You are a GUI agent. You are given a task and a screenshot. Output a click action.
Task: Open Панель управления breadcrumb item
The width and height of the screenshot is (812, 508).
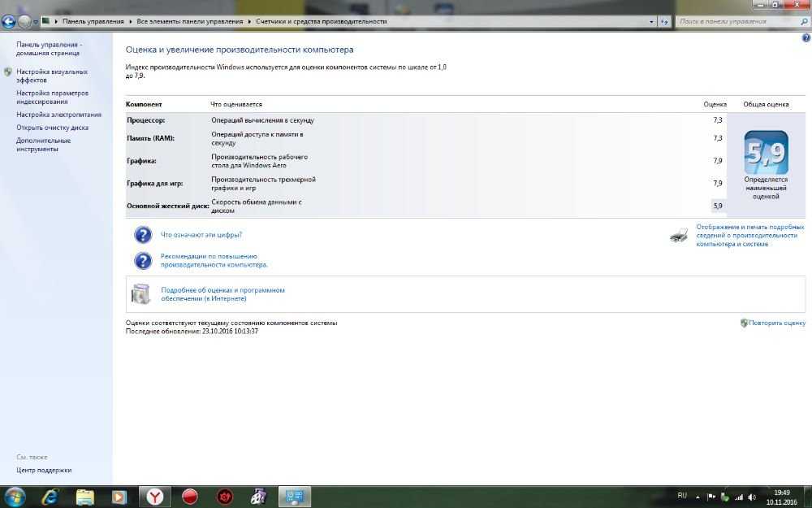93,21
